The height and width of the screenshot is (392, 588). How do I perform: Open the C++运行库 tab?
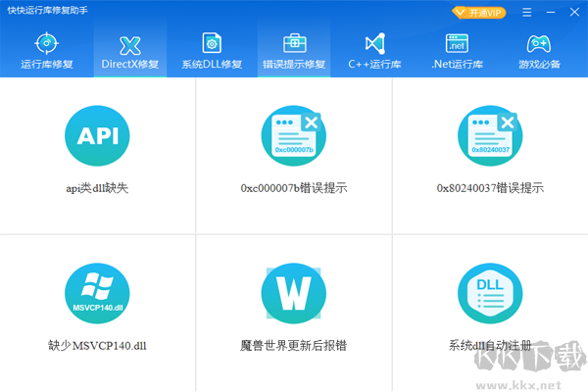375,50
